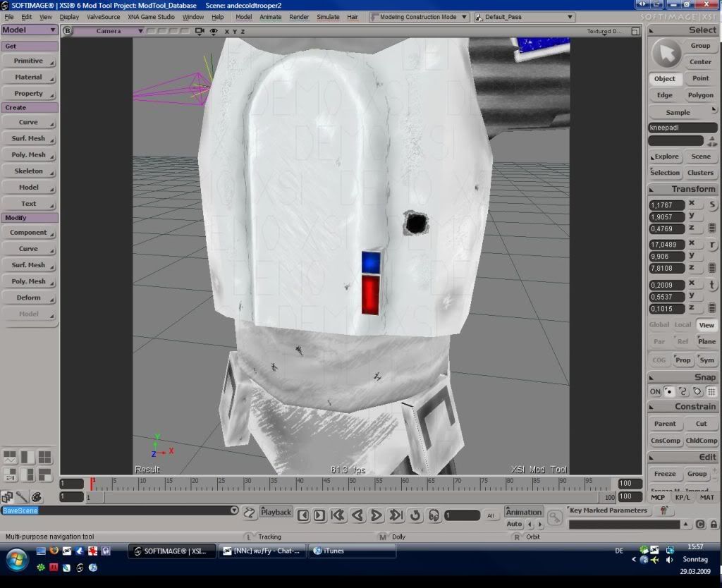This screenshot has height=588, width=722.
Task: Click the viewport maximize icon near Textured
Action: (x=635, y=31)
